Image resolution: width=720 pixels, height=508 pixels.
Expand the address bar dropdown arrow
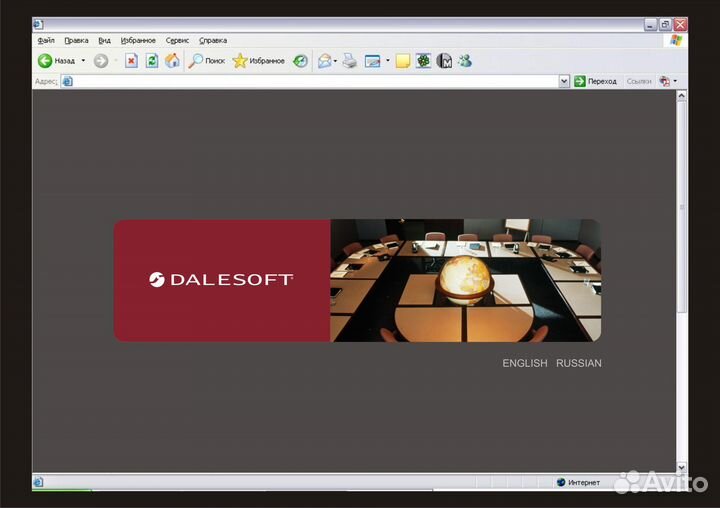click(564, 81)
